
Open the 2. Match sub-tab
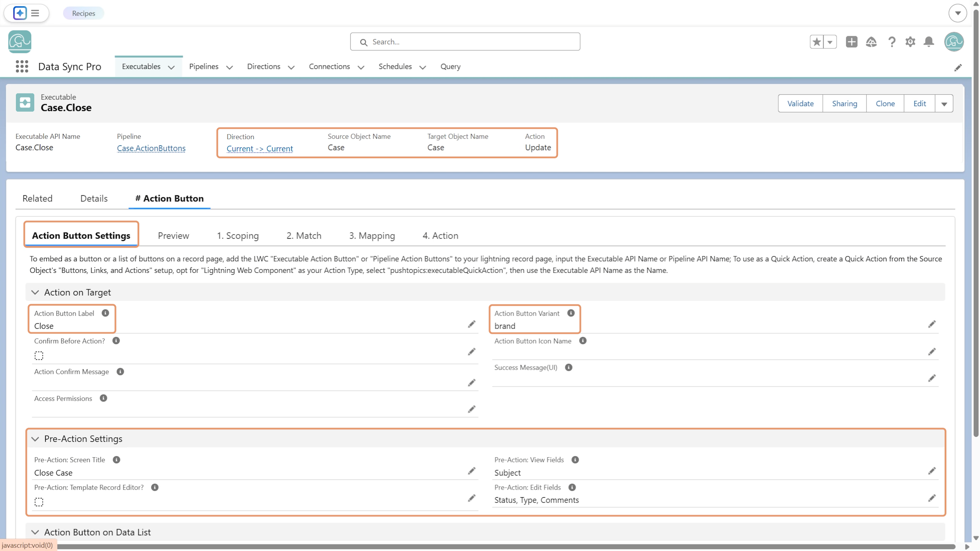coord(304,236)
